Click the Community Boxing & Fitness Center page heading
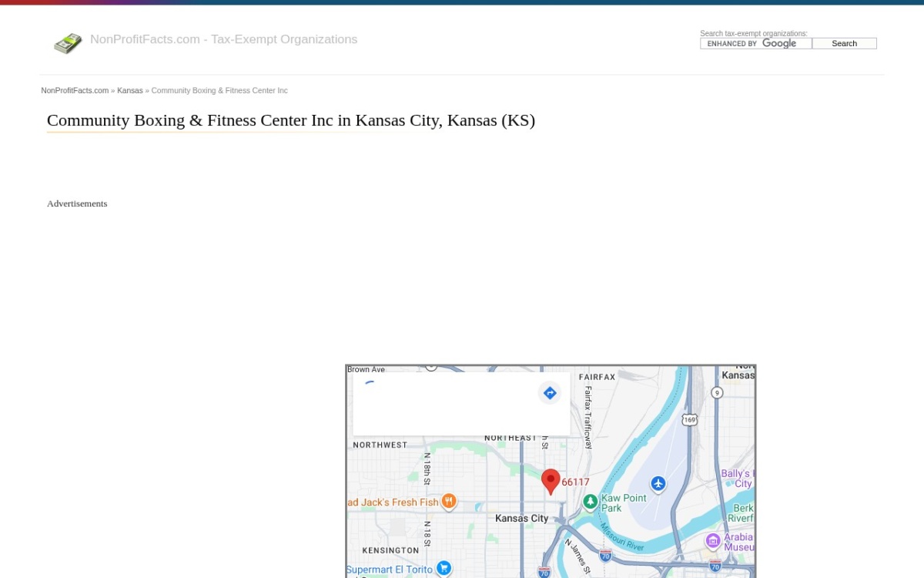This screenshot has width=924, height=578. tap(291, 120)
